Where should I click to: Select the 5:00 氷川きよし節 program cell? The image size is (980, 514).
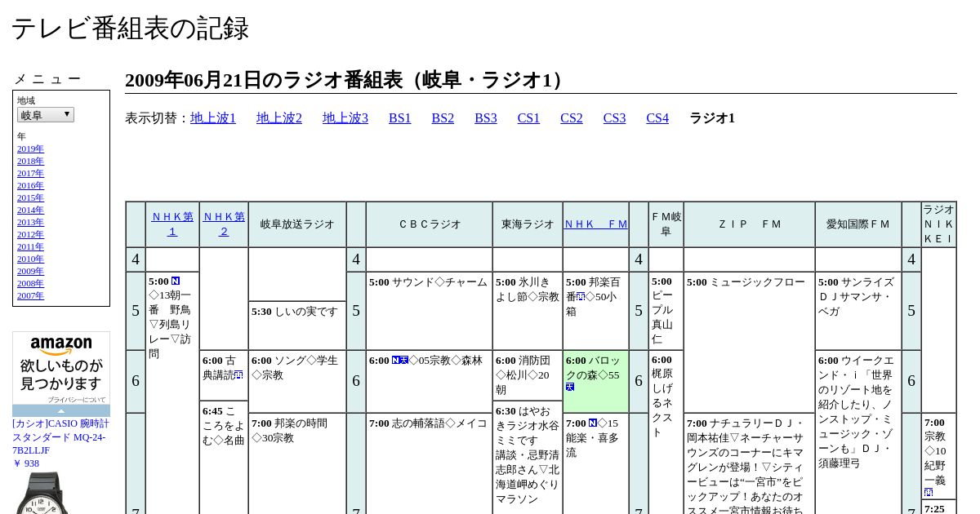click(x=528, y=311)
